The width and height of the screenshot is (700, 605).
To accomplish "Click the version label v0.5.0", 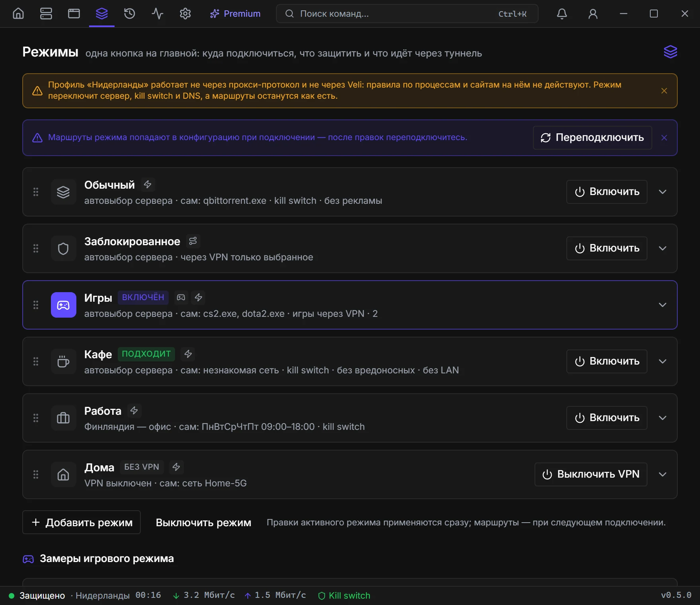I will click(676, 595).
